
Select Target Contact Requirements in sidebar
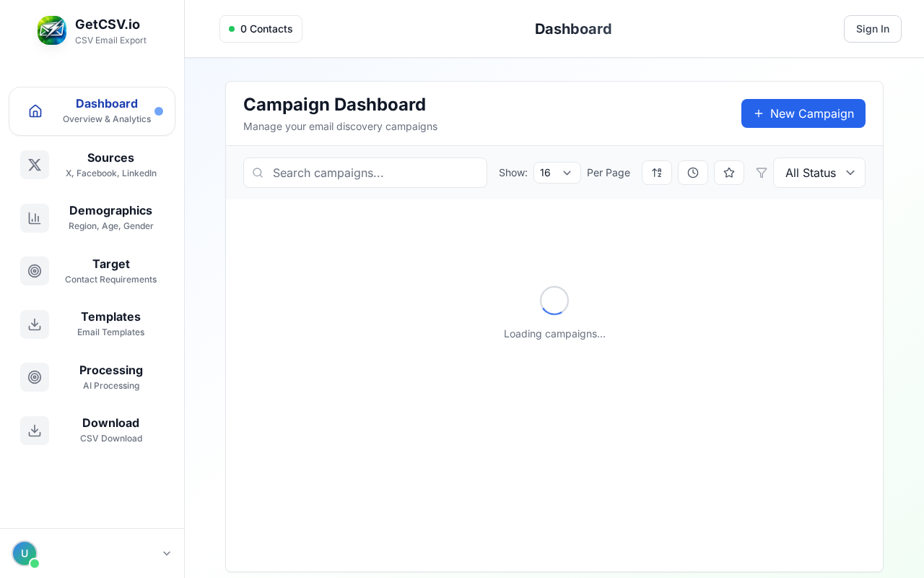pyautogui.click(x=92, y=271)
